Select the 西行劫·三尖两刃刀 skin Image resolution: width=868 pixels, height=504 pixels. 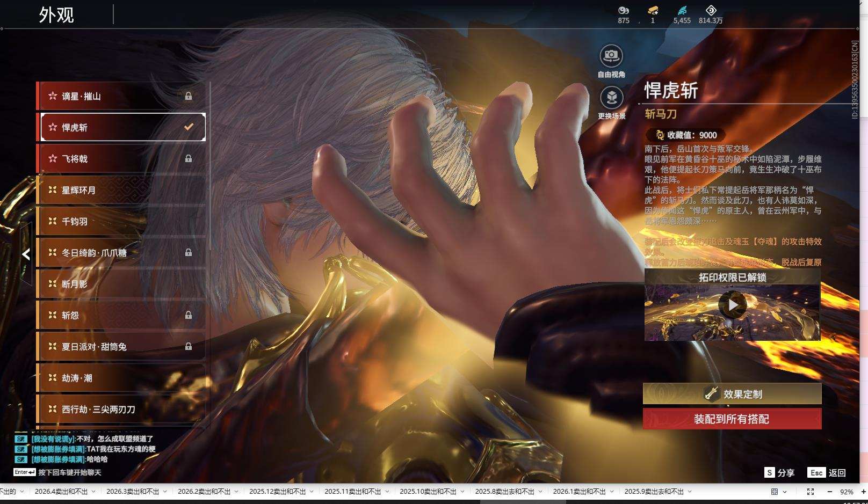pos(121,409)
